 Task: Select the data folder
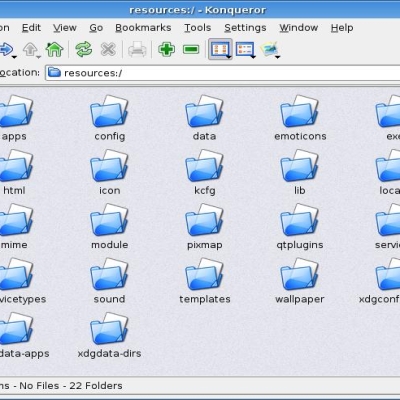[x=204, y=118]
